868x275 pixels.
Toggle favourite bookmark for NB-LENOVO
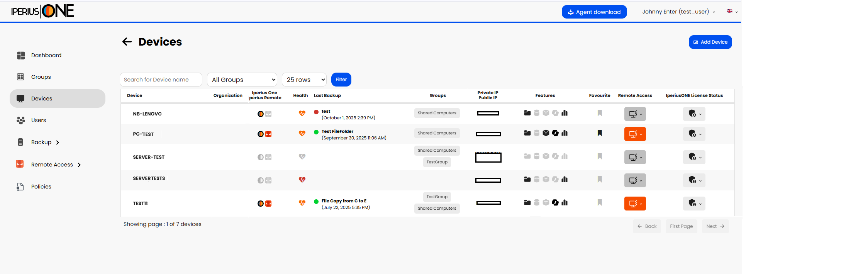(x=600, y=113)
